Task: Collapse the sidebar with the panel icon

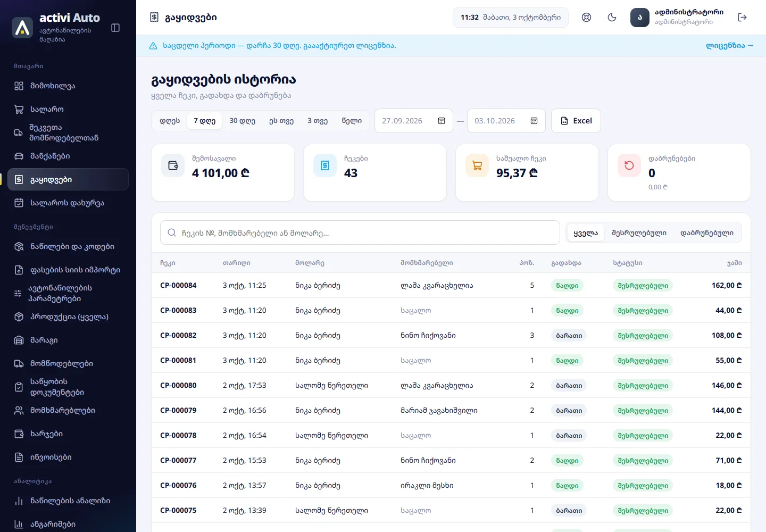Action: point(115,28)
